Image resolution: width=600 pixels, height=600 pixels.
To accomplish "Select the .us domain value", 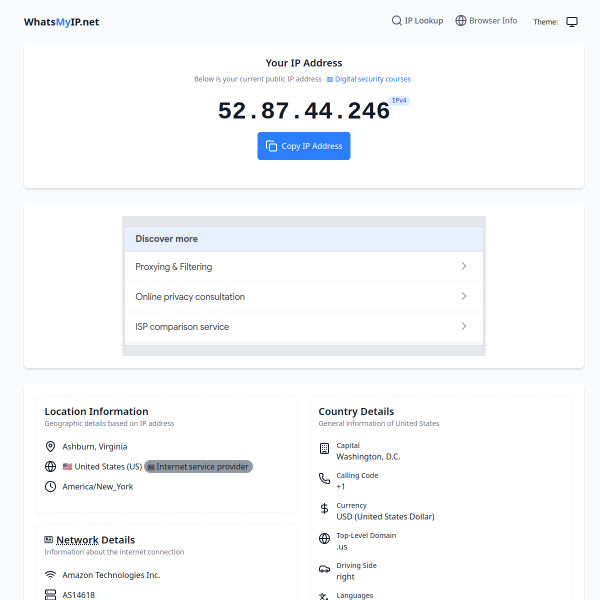I will 342,547.
